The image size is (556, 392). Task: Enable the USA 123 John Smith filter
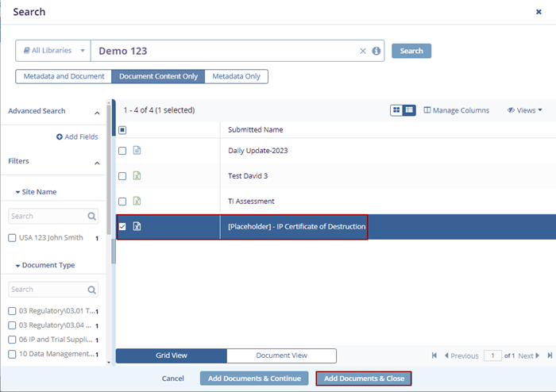click(x=12, y=238)
